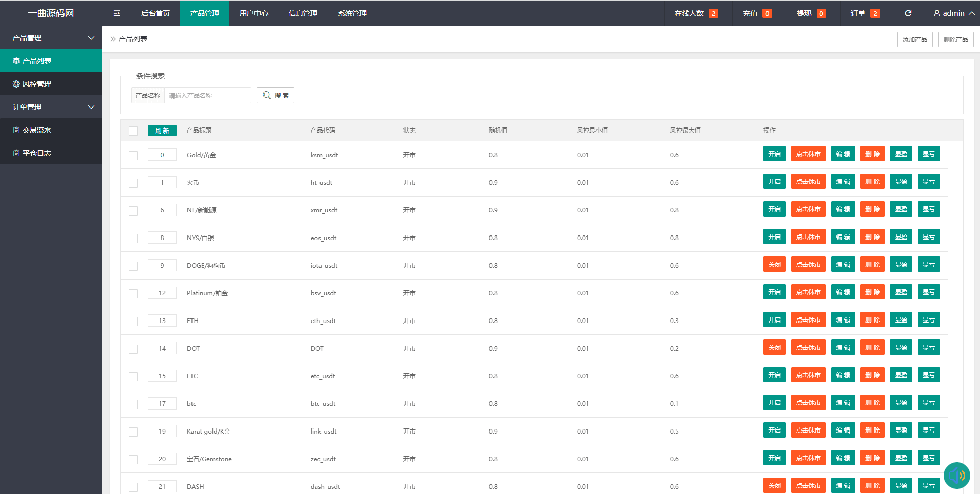Viewport: 980px width, 494px height.
Task: Switch to the 用户中心 top menu
Action: coord(253,13)
